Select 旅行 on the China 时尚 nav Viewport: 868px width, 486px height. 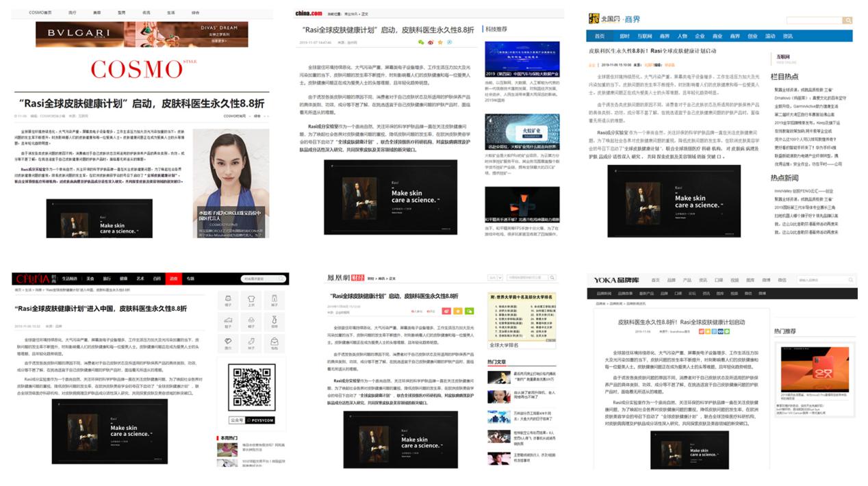tap(107, 279)
